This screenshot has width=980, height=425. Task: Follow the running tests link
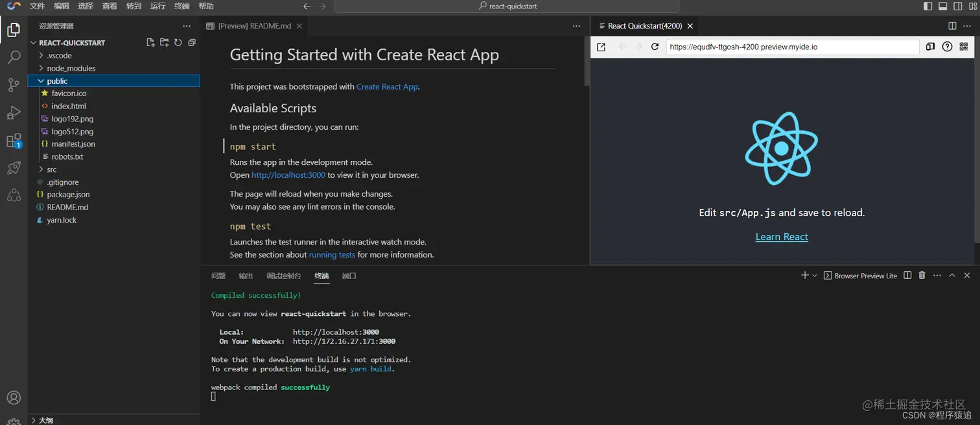pyautogui.click(x=332, y=254)
